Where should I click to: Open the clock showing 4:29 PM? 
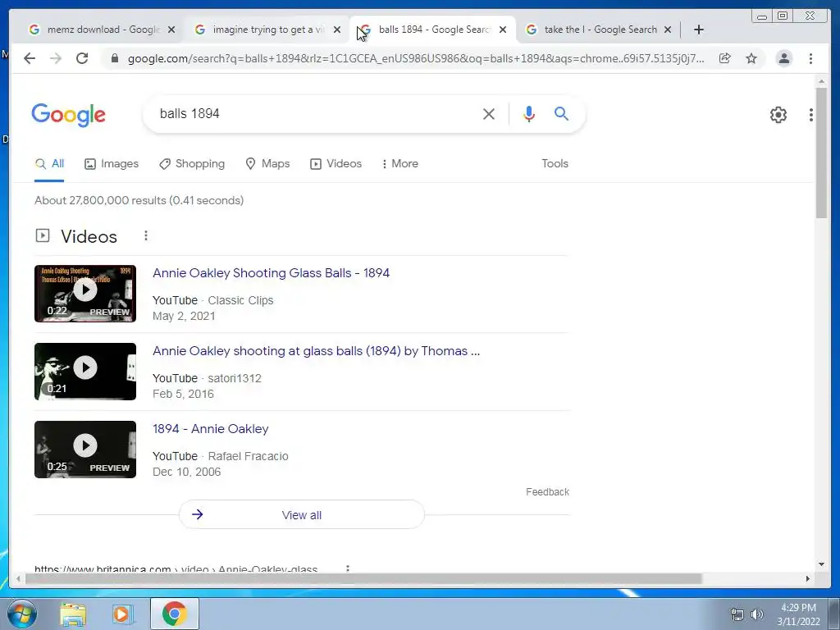(x=798, y=614)
